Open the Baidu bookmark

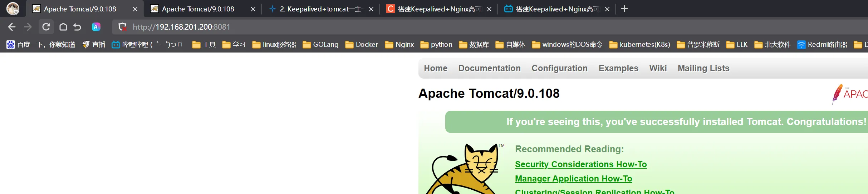[x=41, y=45]
